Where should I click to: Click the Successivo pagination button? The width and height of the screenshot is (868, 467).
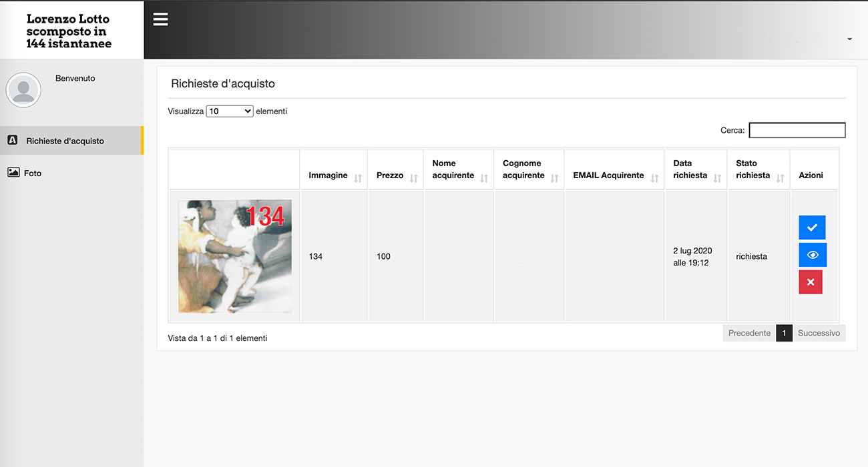(x=819, y=333)
